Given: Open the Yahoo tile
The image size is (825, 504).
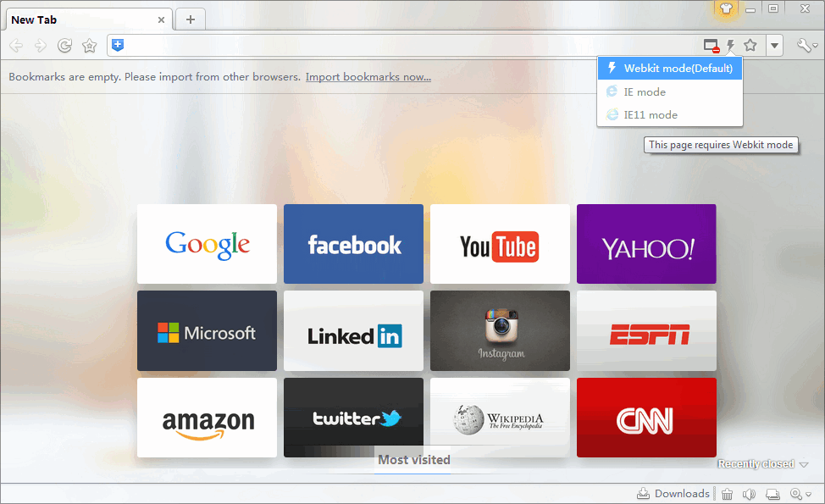Looking at the screenshot, I should (x=646, y=244).
